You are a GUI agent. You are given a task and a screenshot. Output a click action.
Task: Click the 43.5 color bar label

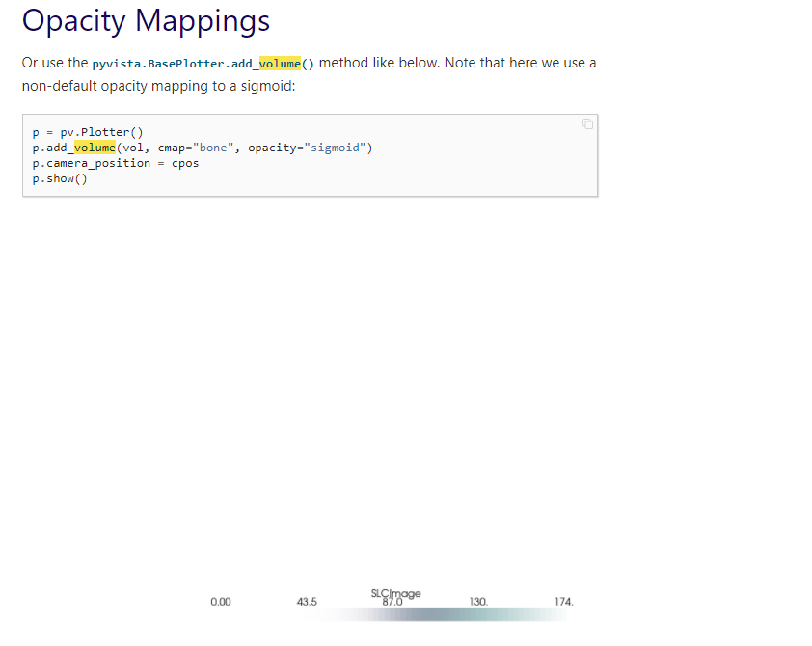(307, 602)
